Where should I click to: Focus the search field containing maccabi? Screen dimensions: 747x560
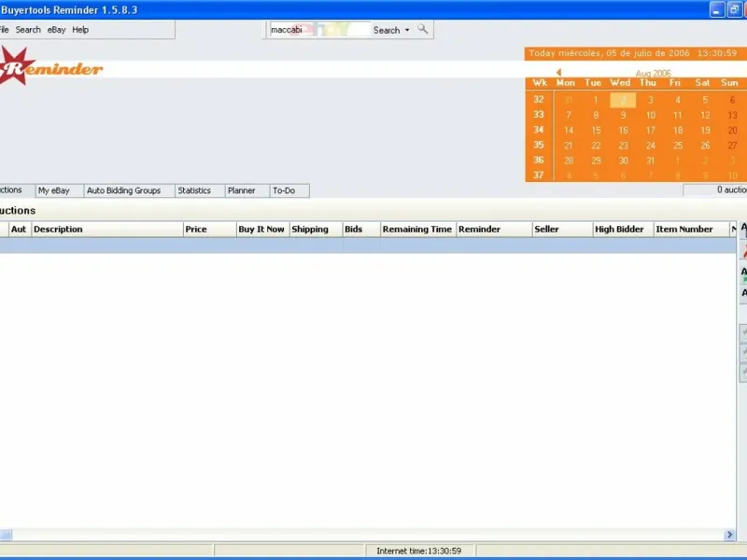pyautogui.click(x=319, y=30)
